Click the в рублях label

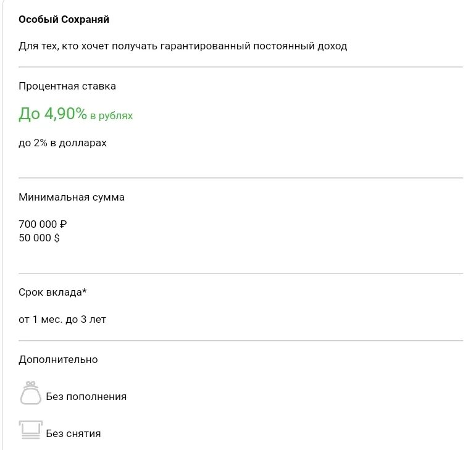pyautogui.click(x=111, y=115)
